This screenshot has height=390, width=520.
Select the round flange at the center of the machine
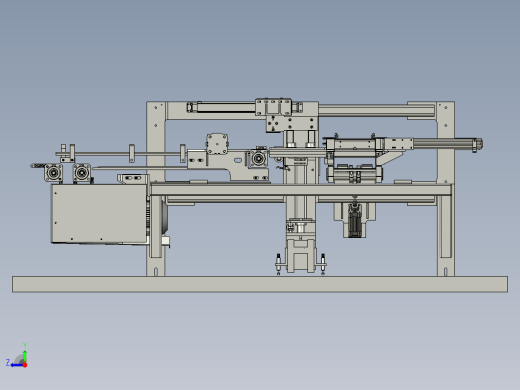(258, 159)
